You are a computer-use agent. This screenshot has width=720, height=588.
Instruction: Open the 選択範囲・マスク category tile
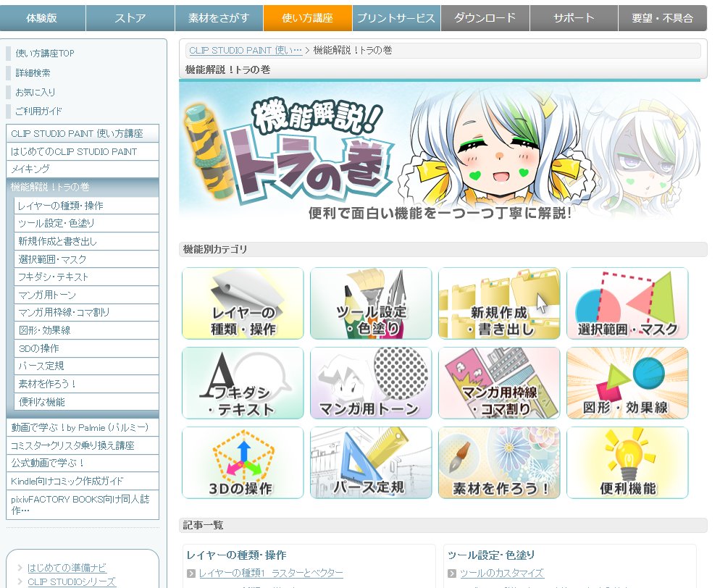627,303
